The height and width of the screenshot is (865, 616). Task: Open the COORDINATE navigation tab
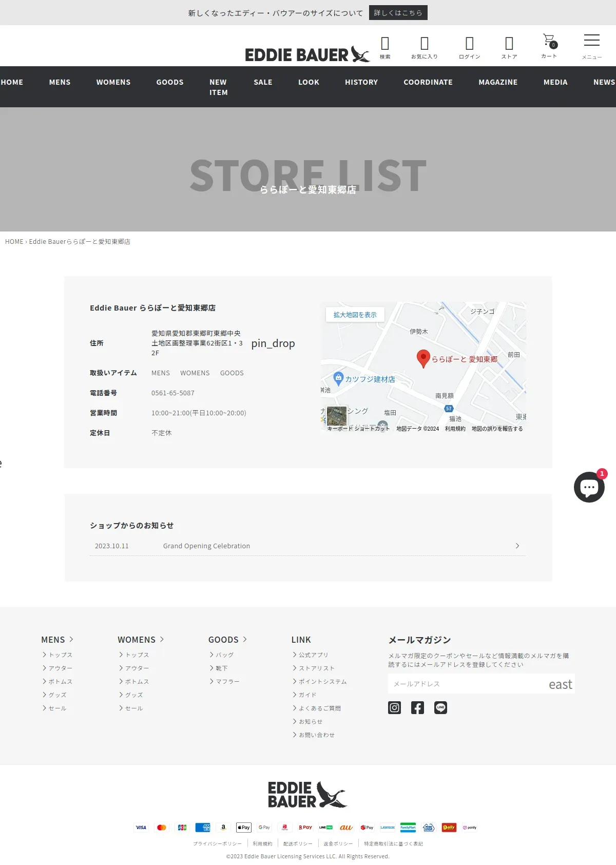[428, 82]
